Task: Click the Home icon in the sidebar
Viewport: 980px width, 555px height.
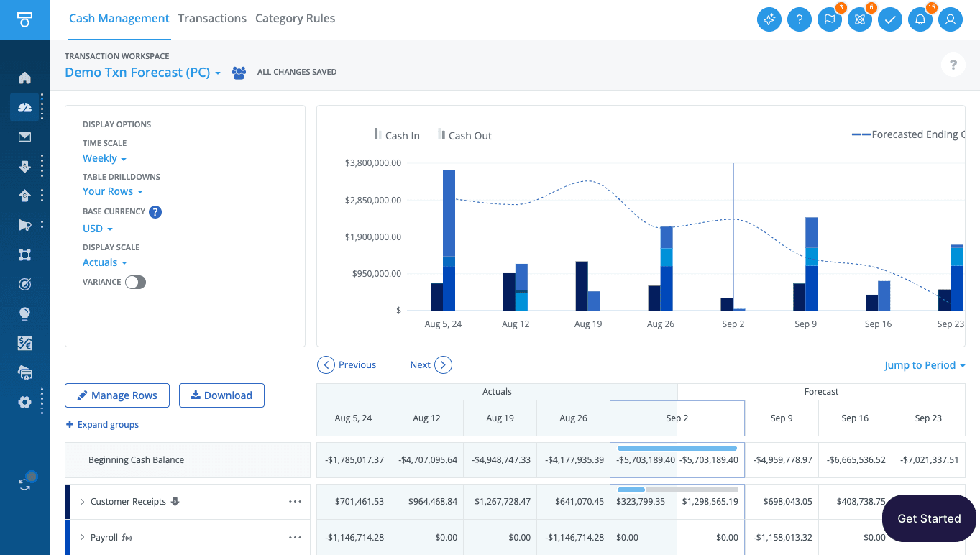Action: pyautogui.click(x=25, y=78)
